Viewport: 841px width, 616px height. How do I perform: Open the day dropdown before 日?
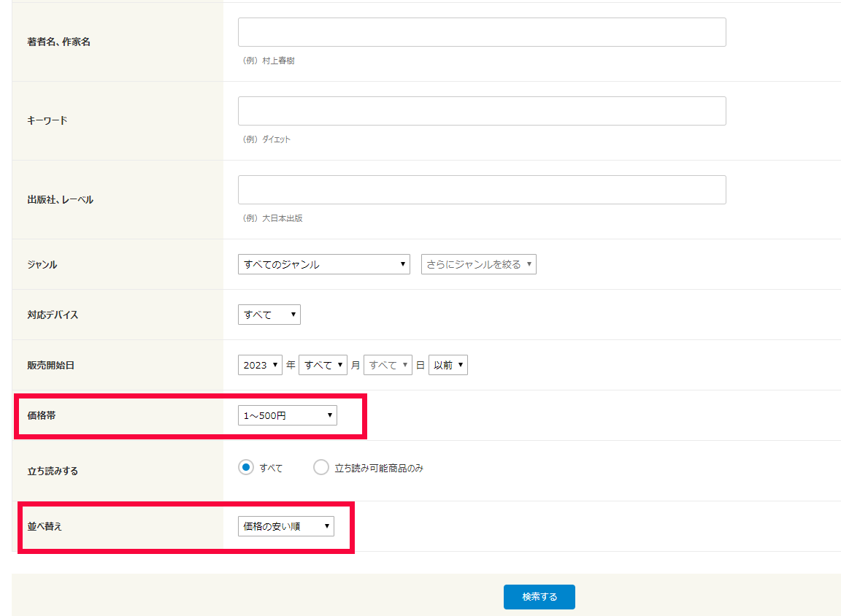388,365
